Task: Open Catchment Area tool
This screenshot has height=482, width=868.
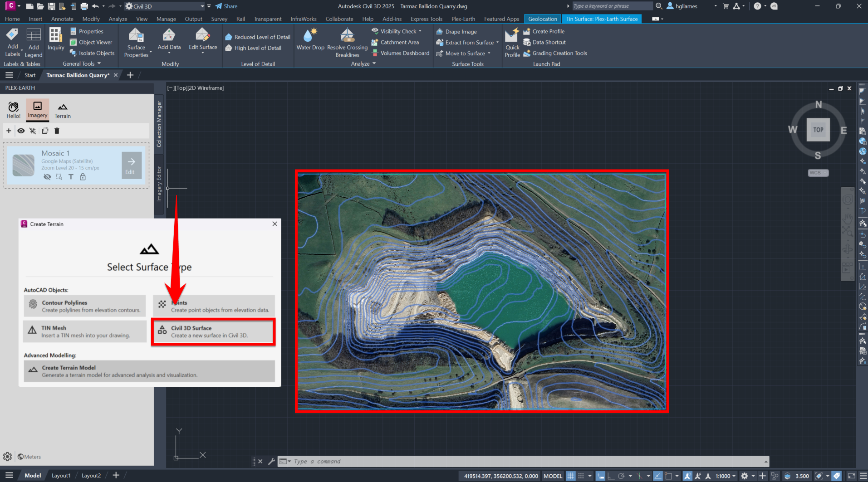Action: click(x=395, y=42)
